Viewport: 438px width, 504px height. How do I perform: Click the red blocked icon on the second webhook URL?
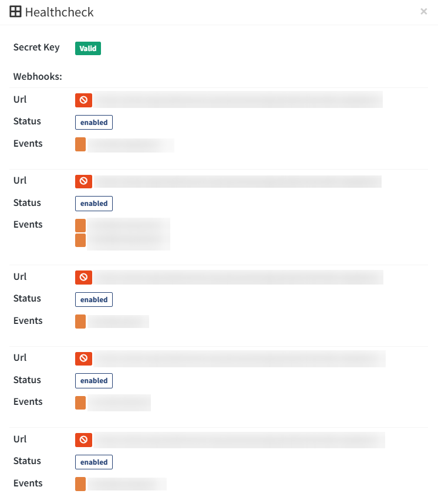tap(83, 181)
